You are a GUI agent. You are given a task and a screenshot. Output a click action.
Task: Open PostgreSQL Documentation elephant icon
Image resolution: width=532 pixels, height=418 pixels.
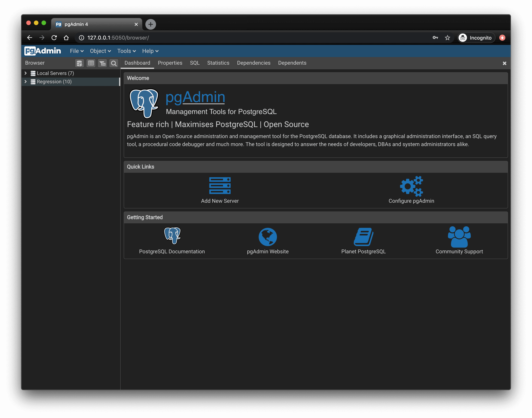(x=172, y=236)
